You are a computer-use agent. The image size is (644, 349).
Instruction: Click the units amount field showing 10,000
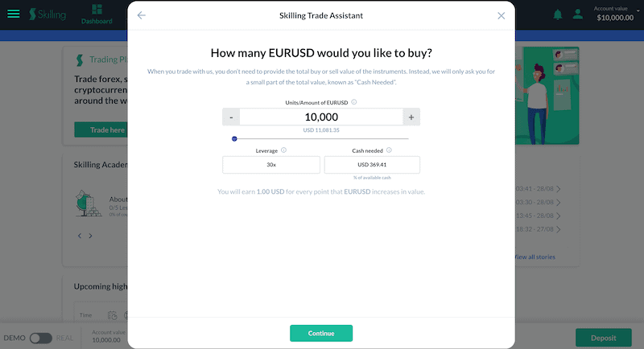[x=321, y=117]
